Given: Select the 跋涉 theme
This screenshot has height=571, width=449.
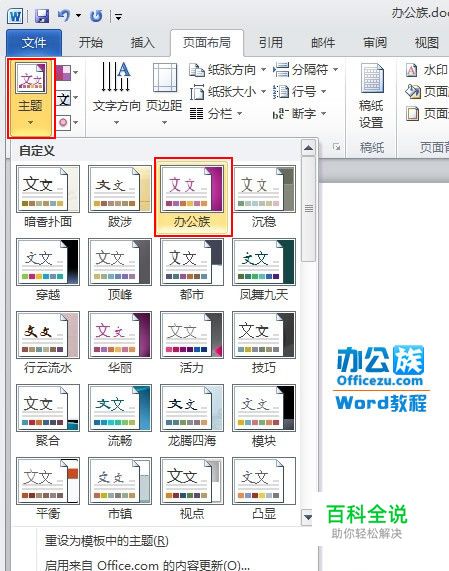Looking at the screenshot, I should (120, 197).
